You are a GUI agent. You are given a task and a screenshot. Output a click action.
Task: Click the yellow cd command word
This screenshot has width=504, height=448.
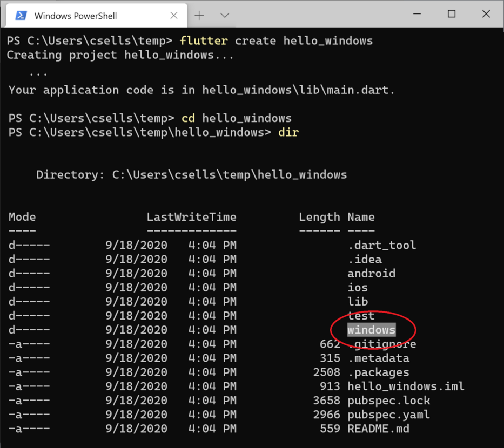pos(189,118)
